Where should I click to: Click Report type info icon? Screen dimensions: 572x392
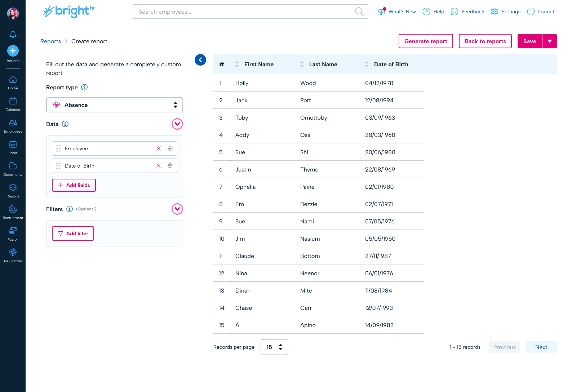point(84,87)
